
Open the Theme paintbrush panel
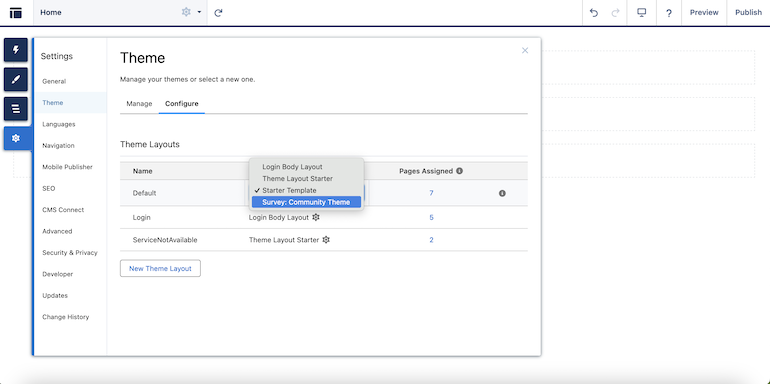click(x=16, y=79)
